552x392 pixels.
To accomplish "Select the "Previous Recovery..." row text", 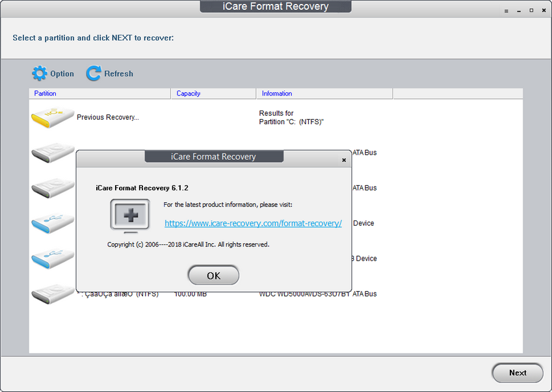I will pos(108,117).
